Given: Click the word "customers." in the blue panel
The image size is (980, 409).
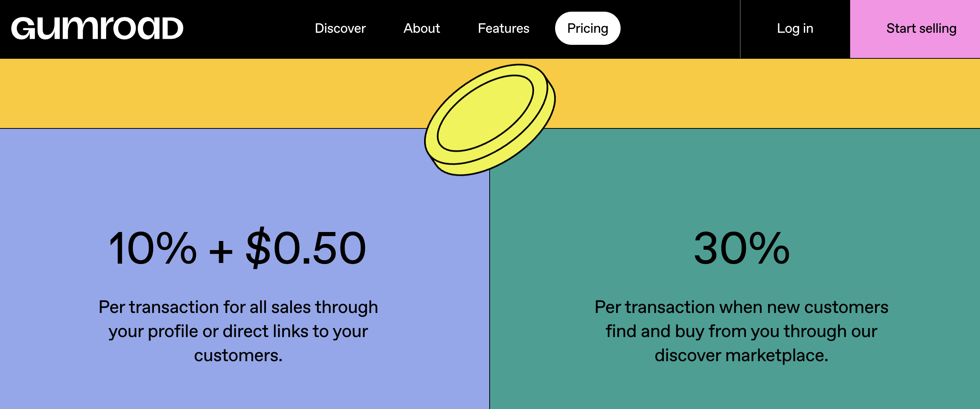Looking at the screenshot, I should pyautogui.click(x=238, y=355).
